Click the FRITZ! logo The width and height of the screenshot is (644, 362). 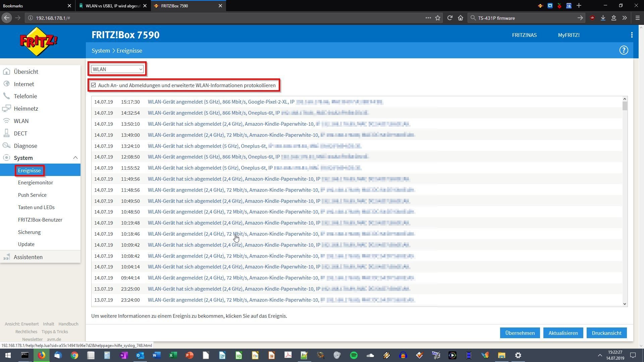click(x=39, y=41)
